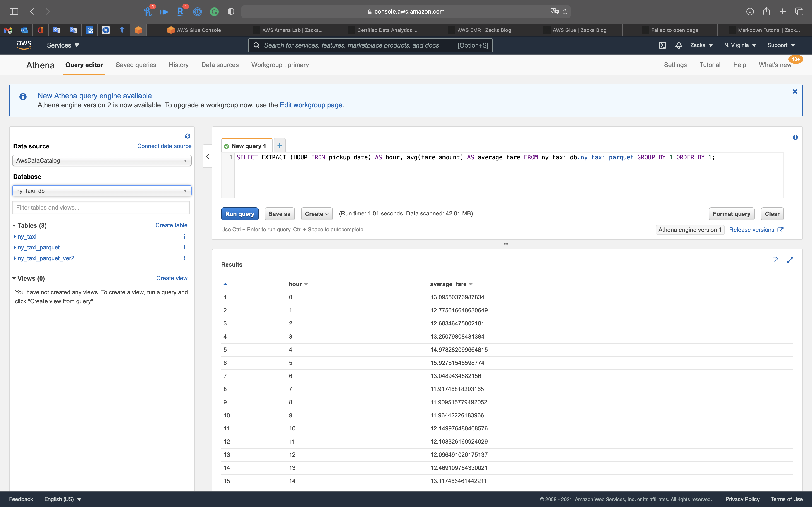Expand the ny_taxi table columns
Screen dimensions: 812x507
[15, 236]
